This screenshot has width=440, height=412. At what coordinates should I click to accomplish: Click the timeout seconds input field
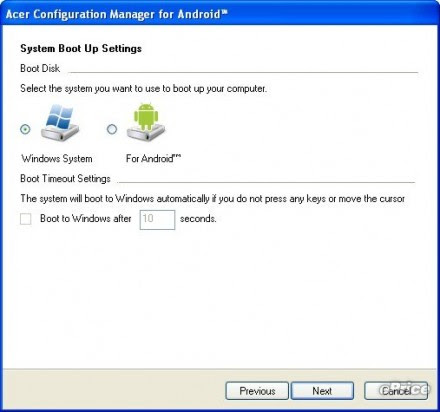157,220
